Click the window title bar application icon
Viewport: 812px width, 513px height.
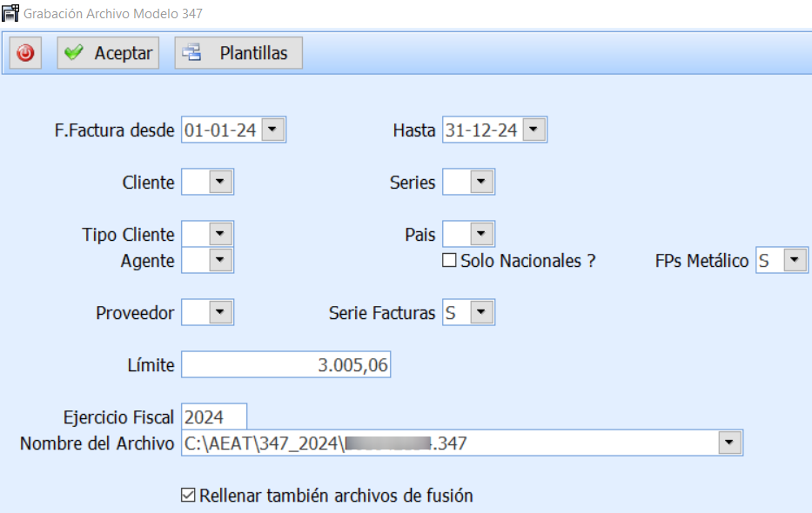tap(10, 15)
